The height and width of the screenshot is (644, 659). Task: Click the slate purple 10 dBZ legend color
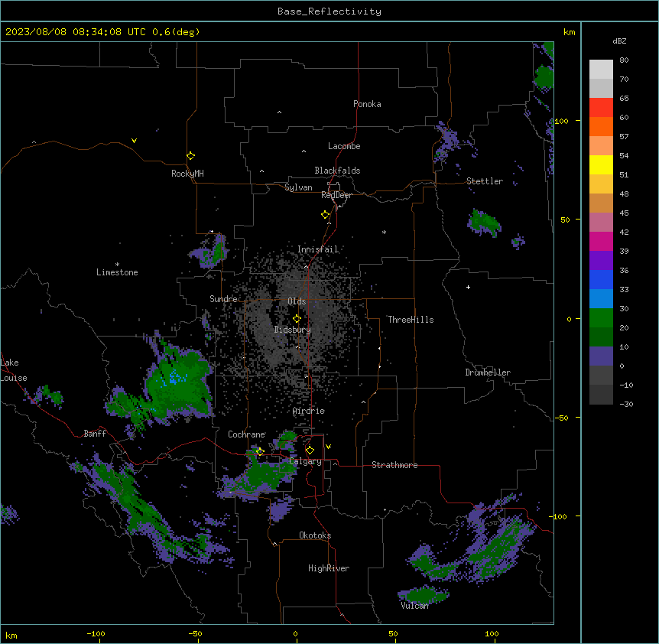[x=601, y=356]
